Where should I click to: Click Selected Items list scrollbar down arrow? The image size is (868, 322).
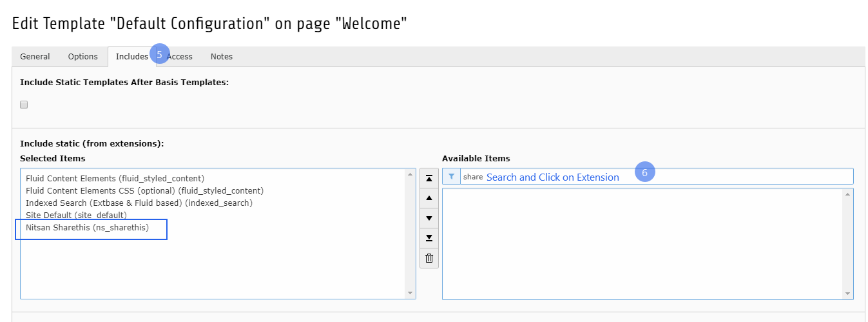(410, 294)
